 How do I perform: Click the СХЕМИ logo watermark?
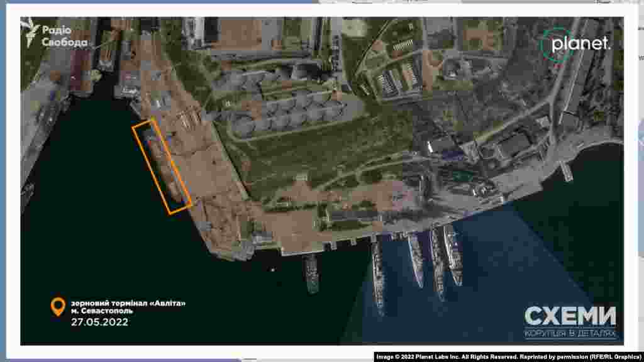[x=570, y=316]
